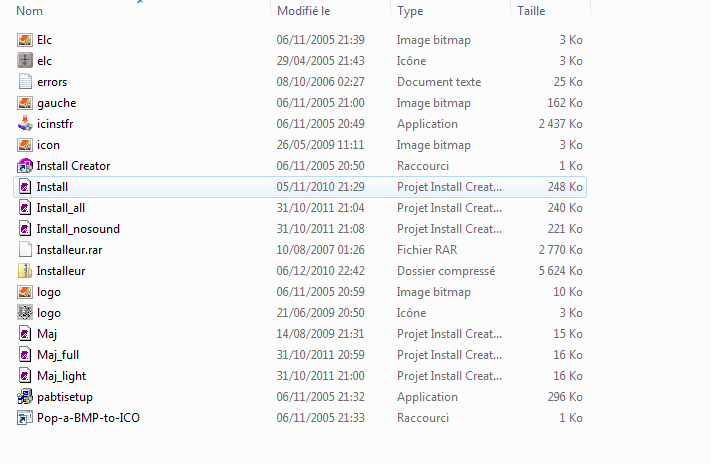711x464 pixels.
Task: Click the project icon of the highlighted Install file
Action: coord(25,187)
